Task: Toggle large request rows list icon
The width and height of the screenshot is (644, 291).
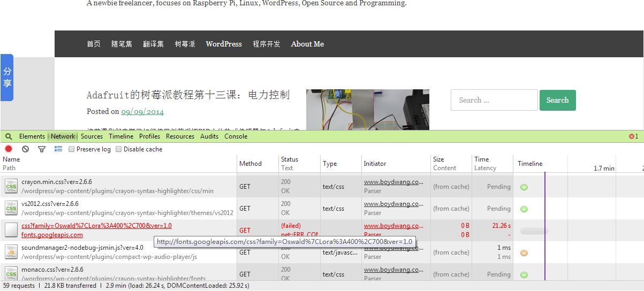Action: [58, 149]
